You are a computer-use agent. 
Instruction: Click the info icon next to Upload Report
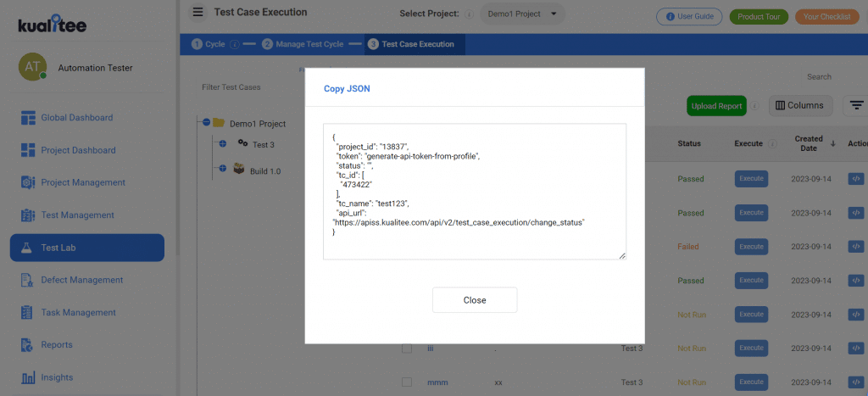coord(754,106)
